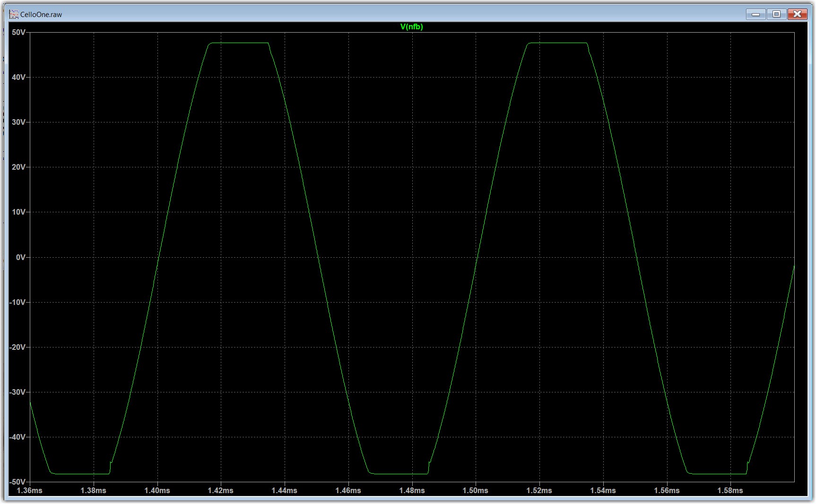Click the 1.58ms time axis label
816x504 pixels.
point(730,491)
